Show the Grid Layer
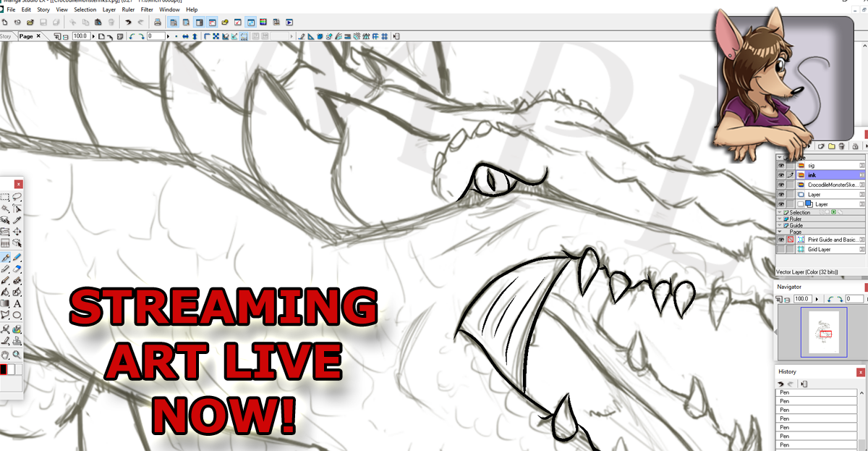 [x=781, y=249]
